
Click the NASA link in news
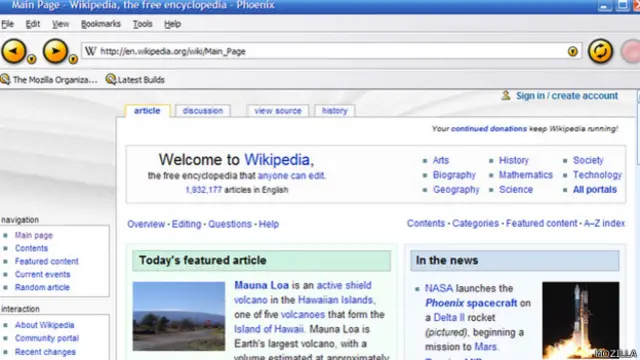(439, 288)
